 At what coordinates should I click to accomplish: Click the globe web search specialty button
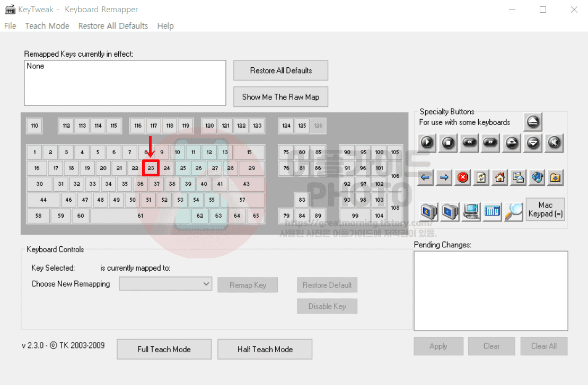coord(538,177)
